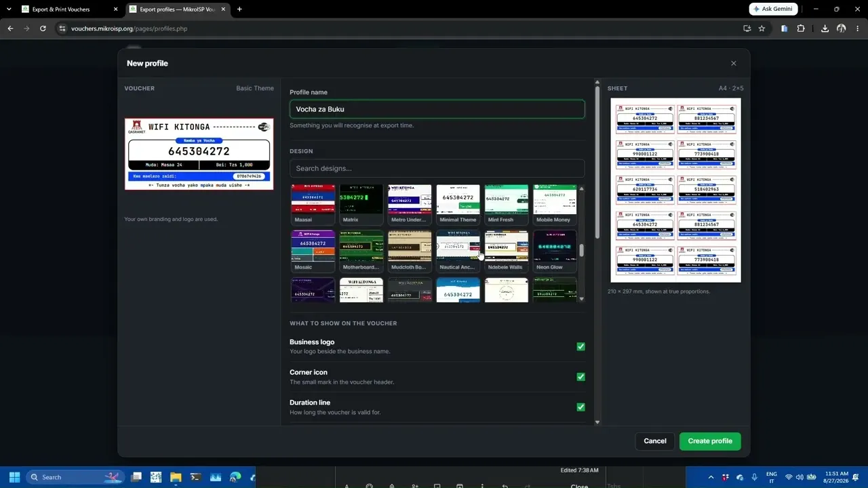Click the "A4 · 2×5" label
The image size is (868, 488).
(x=731, y=88)
